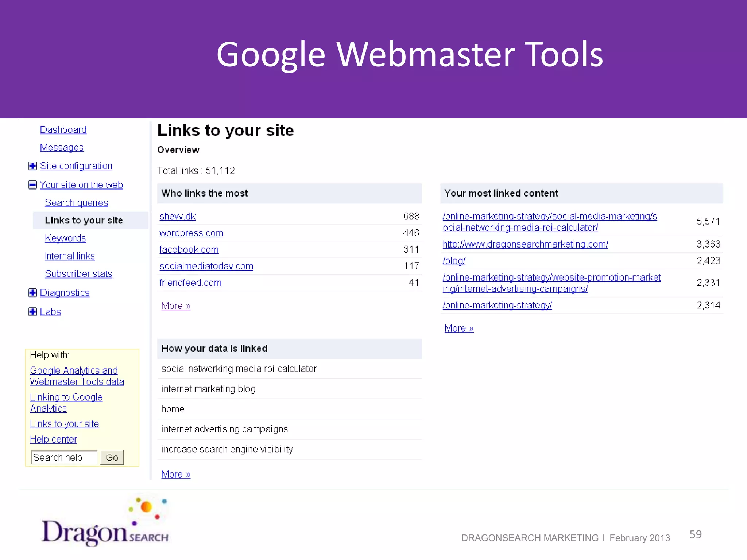Click Total links : 51,112 text
Screen dimensions: 747x560
196,171
